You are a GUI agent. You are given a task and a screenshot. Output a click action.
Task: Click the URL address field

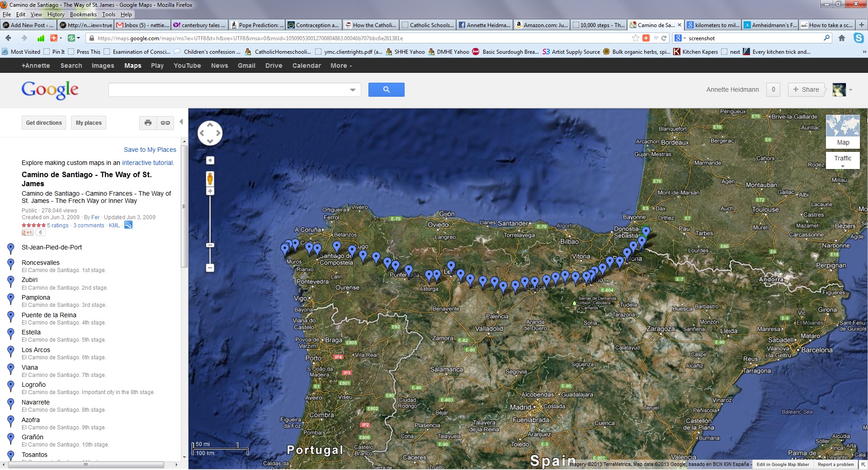click(357, 38)
